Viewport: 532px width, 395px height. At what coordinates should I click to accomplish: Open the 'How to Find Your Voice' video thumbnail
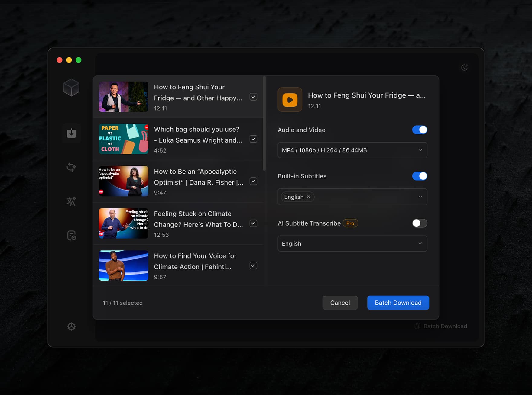pyautogui.click(x=123, y=265)
